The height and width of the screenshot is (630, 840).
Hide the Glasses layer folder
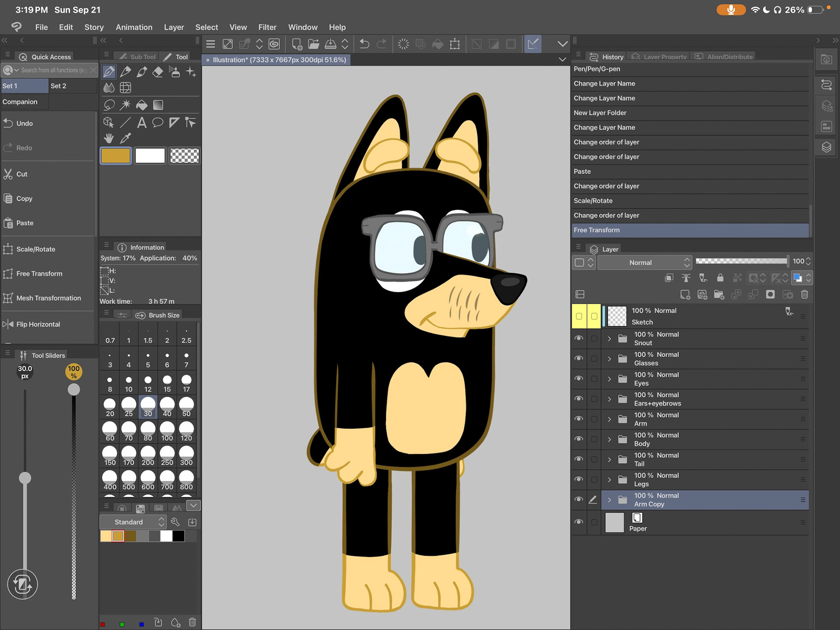[x=578, y=358]
